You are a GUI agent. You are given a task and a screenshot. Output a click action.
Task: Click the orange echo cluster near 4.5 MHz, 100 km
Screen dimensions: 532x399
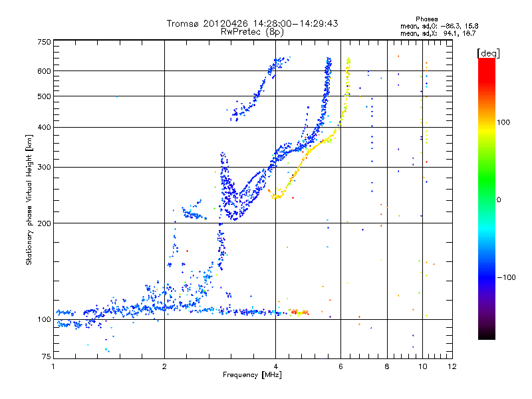click(300, 312)
